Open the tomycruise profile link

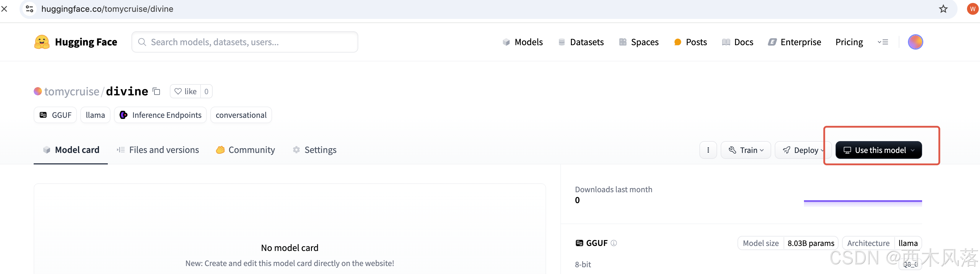[72, 91]
